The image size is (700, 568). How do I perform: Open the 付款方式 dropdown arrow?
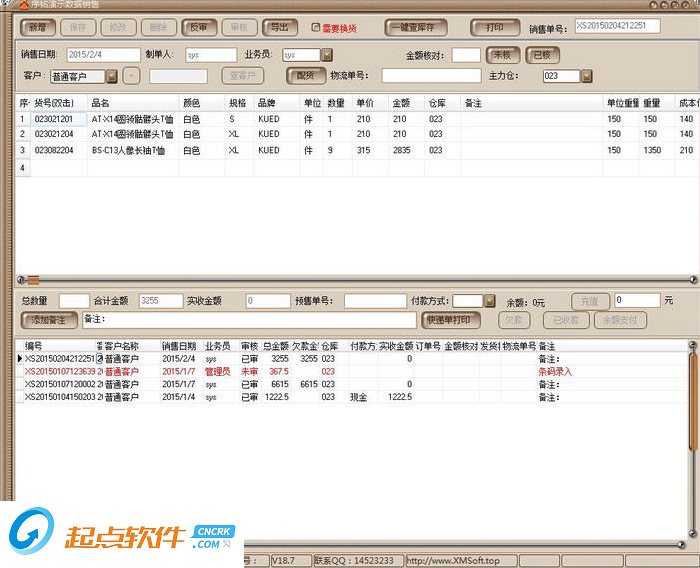coord(490,301)
